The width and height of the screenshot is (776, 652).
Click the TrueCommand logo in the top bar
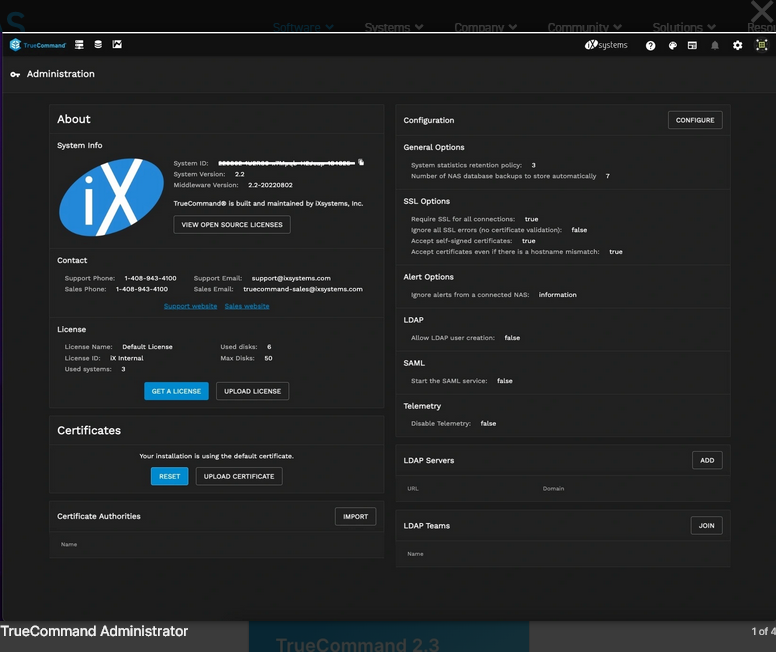tap(38, 45)
